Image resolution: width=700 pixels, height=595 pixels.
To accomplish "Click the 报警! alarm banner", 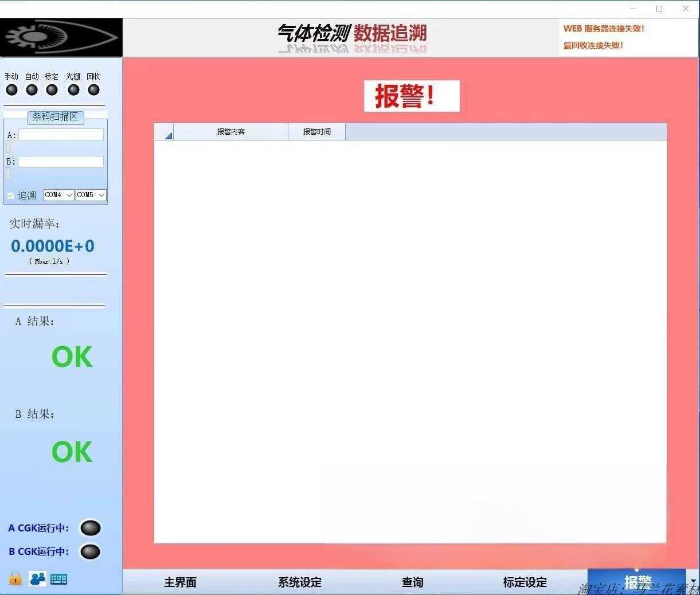I will (412, 96).
